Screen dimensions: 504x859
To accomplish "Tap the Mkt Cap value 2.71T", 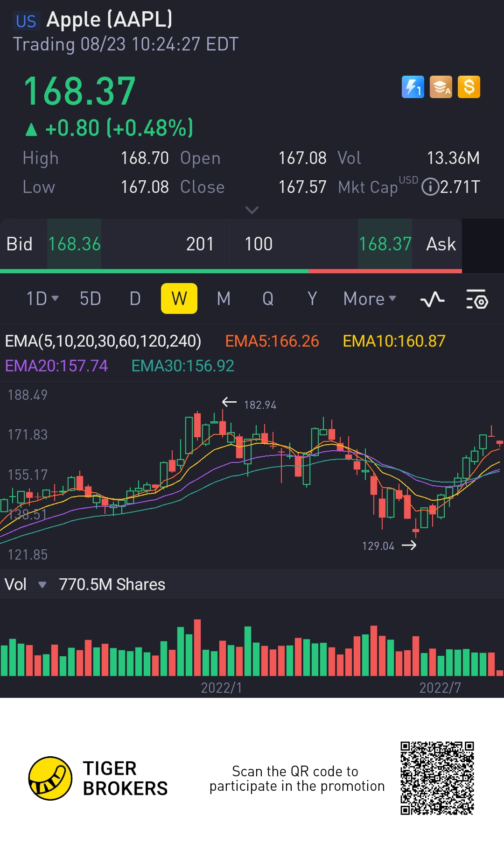I will click(x=460, y=187).
